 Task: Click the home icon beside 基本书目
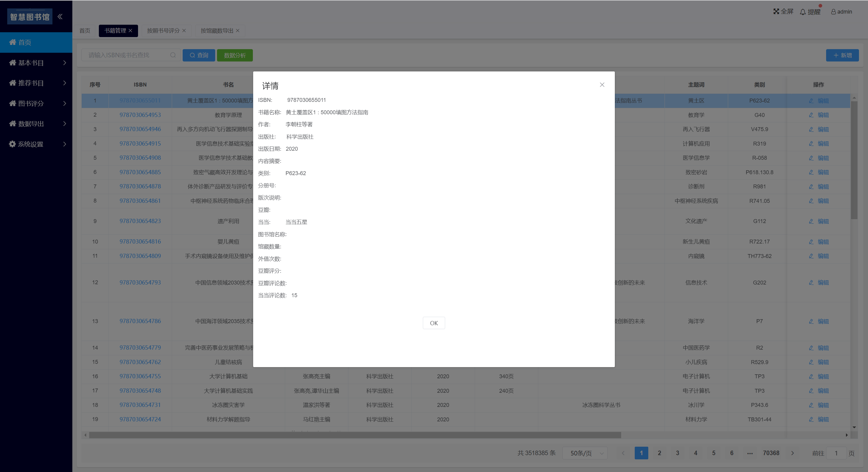[x=12, y=63]
